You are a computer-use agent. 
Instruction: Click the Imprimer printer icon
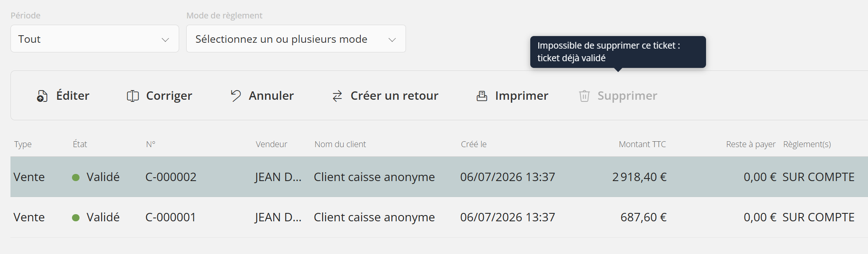click(482, 96)
